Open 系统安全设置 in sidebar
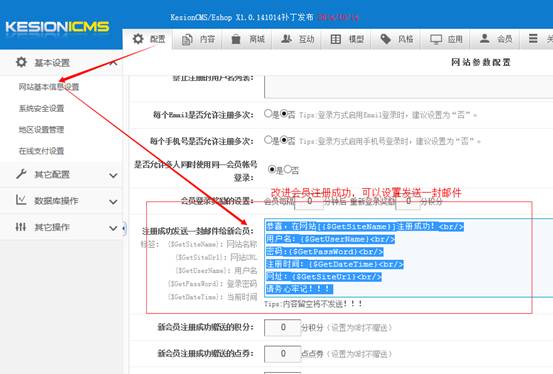This screenshot has width=553, height=374. click(x=41, y=108)
